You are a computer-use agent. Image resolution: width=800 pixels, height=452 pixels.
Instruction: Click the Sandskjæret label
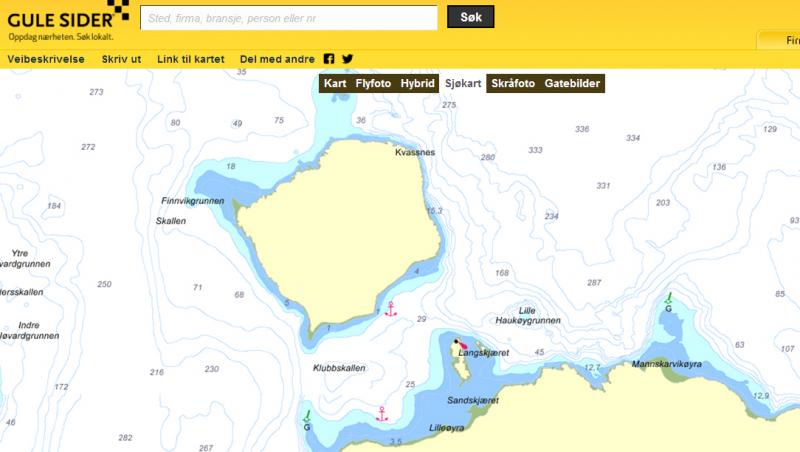[x=473, y=400]
